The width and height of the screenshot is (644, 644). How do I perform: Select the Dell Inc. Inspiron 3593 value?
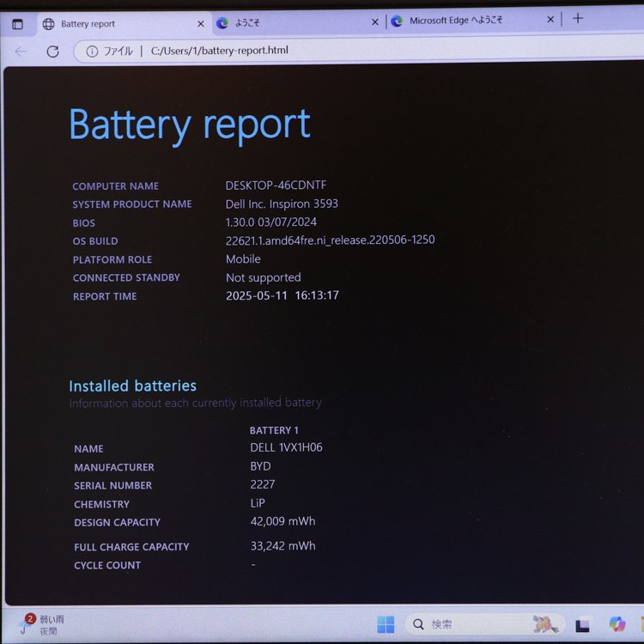tap(282, 204)
